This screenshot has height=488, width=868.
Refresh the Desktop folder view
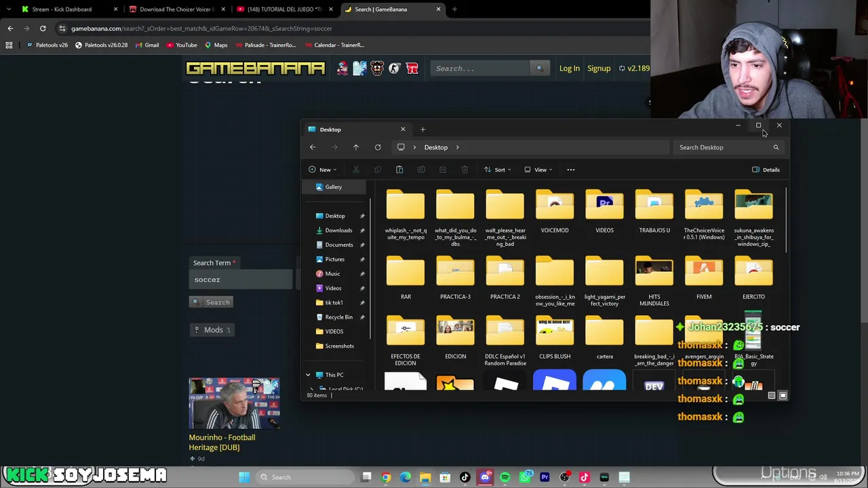tap(378, 147)
